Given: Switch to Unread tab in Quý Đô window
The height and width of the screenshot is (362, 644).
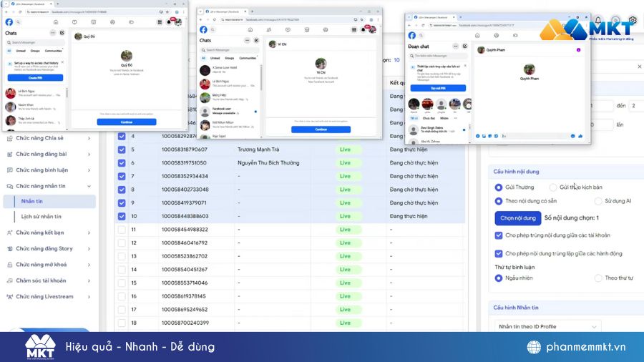Looking at the screenshot, I should point(21,51).
